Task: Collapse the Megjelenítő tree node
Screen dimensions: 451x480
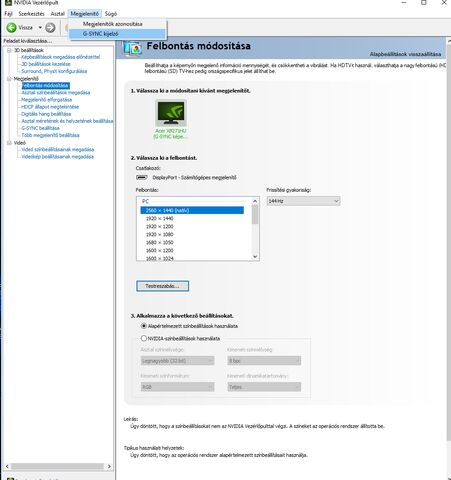Action: coord(9,79)
